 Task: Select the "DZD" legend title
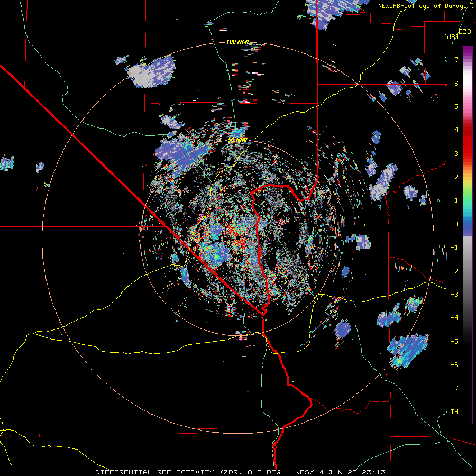(x=465, y=32)
